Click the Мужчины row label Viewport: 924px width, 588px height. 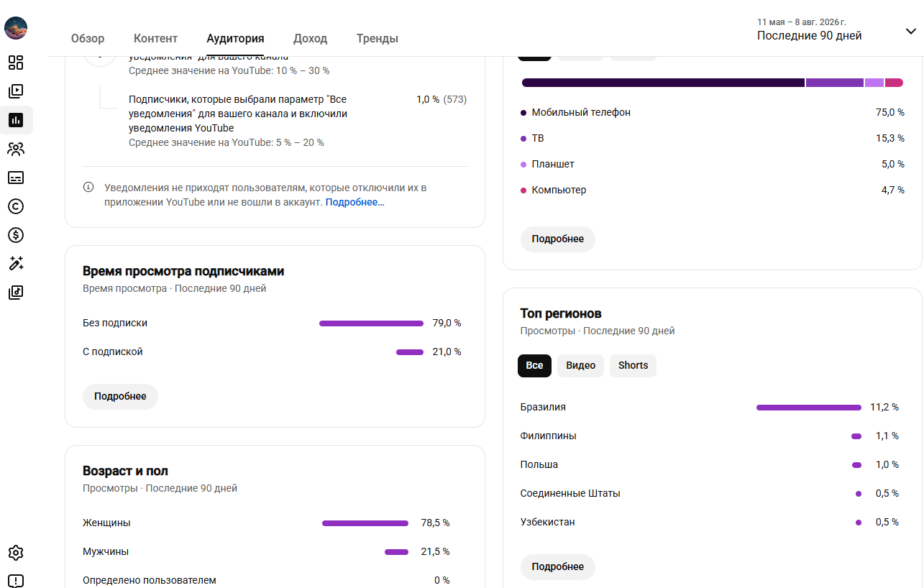(106, 551)
